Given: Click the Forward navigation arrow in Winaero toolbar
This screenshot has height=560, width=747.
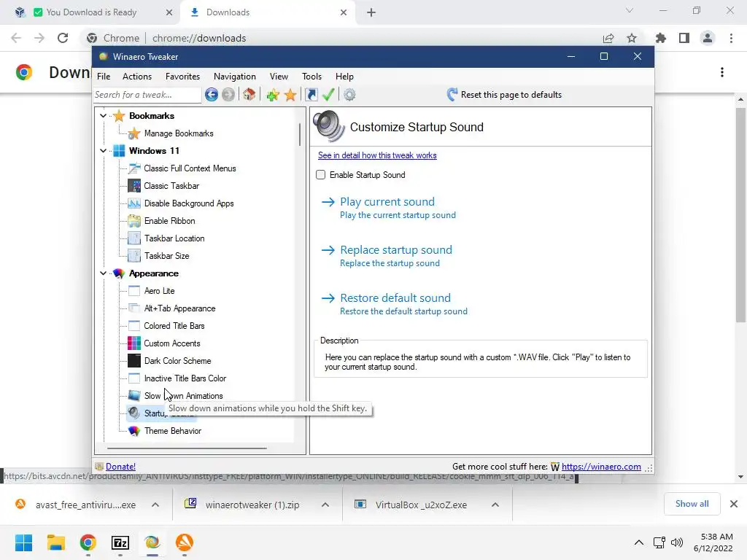Looking at the screenshot, I should coord(228,95).
